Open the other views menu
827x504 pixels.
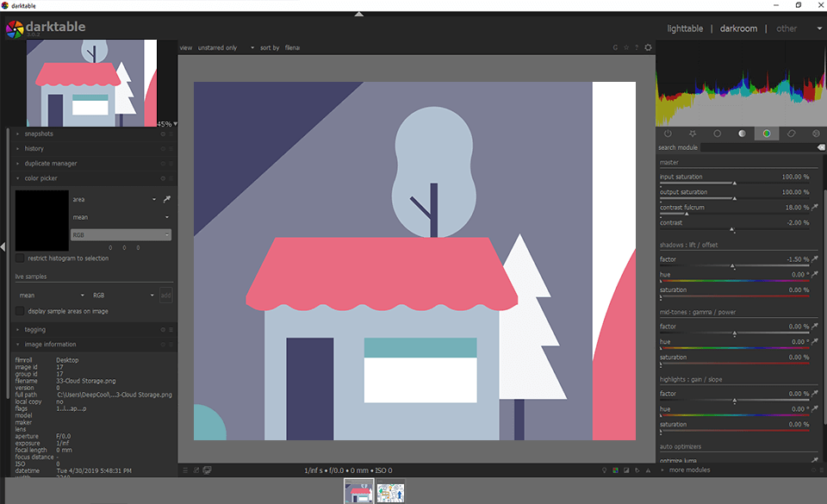tap(793, 28)
